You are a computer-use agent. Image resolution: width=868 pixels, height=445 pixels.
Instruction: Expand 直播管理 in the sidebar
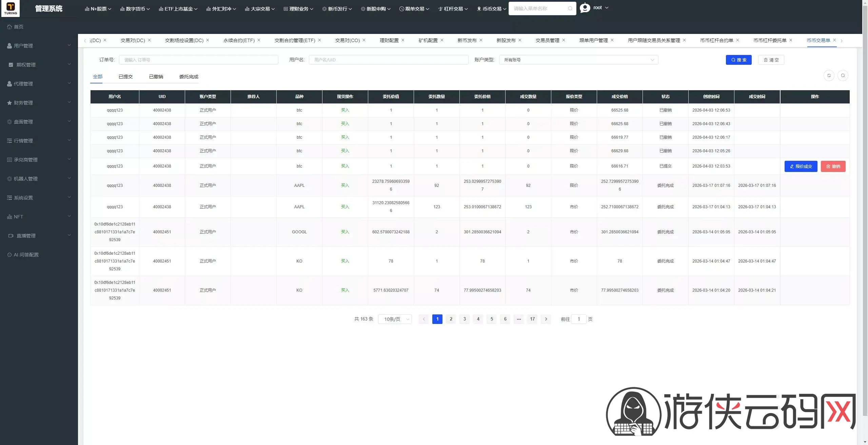tap(39, 236)
